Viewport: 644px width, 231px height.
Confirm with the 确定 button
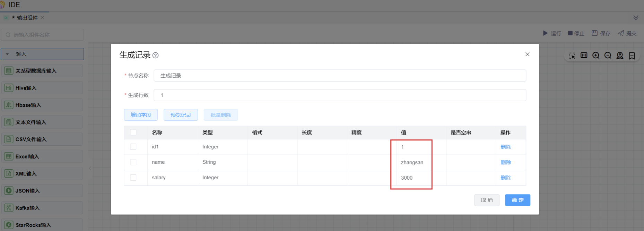pyautogui.click(x=517, y=200)
